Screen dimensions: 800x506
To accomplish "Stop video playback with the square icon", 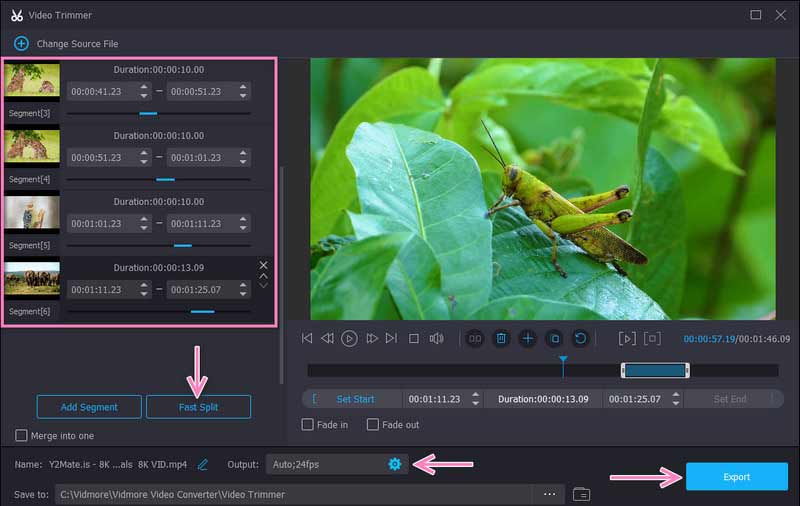I will click(x=414, y=339).
